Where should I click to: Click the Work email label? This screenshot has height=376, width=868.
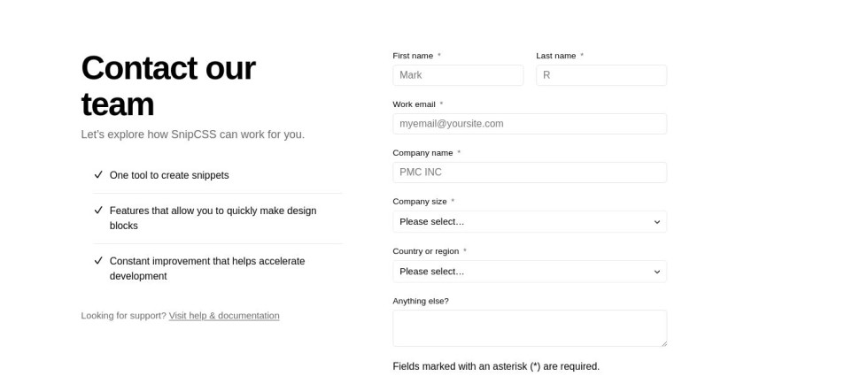pyautogui.click(x=414, y=104)
